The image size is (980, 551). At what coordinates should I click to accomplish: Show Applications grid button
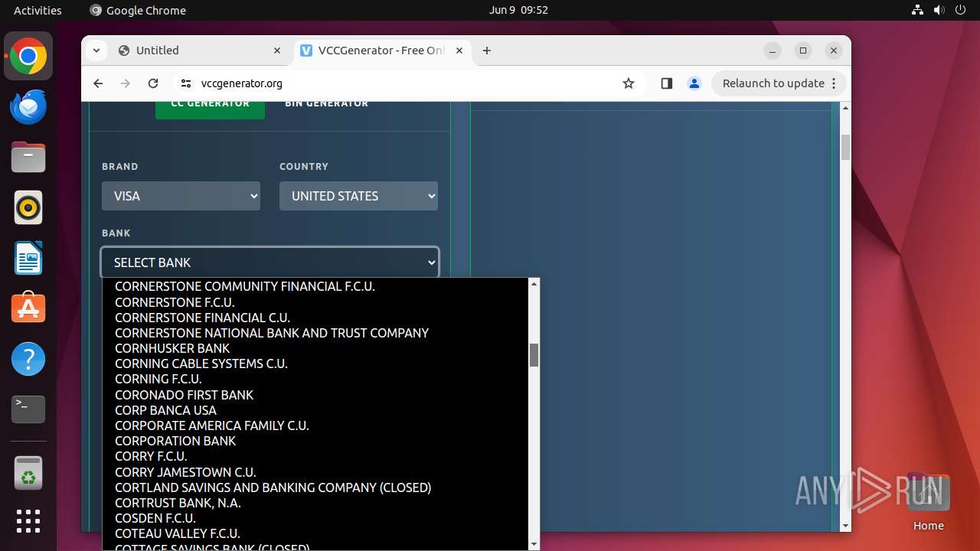pos(28,521)
